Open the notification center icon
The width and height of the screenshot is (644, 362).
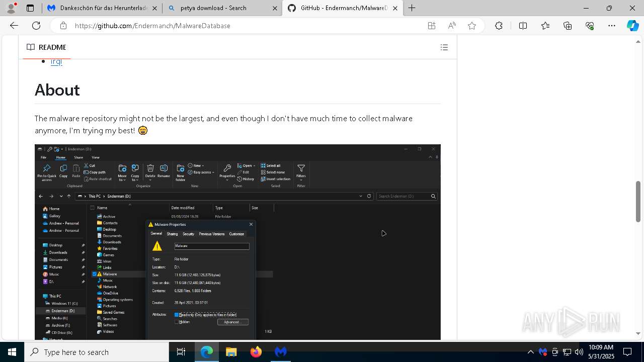[x=627, y=352]
